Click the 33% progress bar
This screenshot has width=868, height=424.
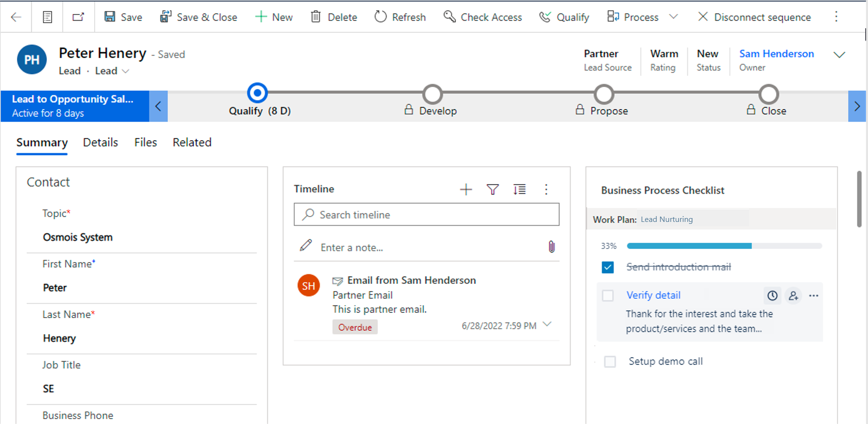pyautogui.click(x=724, y=246)
